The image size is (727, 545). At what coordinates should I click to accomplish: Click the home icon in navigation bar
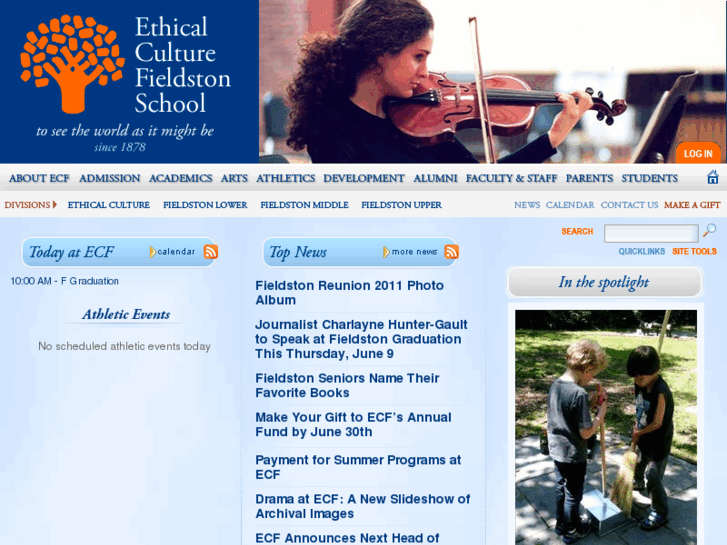point(712,177)
